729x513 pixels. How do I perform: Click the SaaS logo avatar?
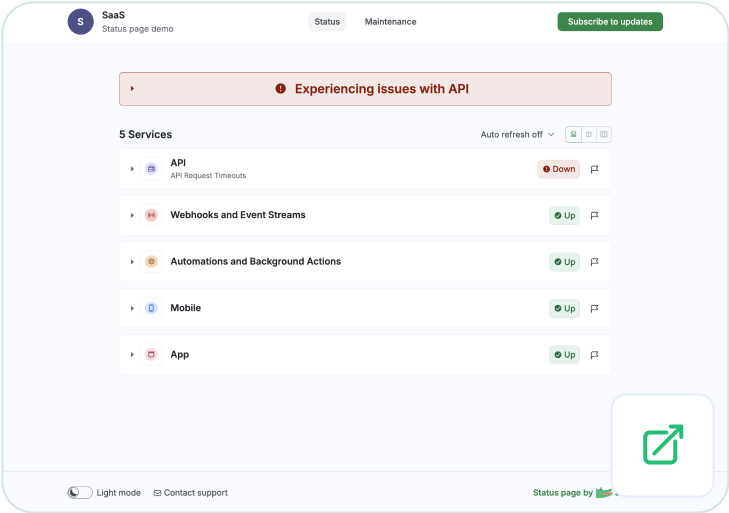80,22
